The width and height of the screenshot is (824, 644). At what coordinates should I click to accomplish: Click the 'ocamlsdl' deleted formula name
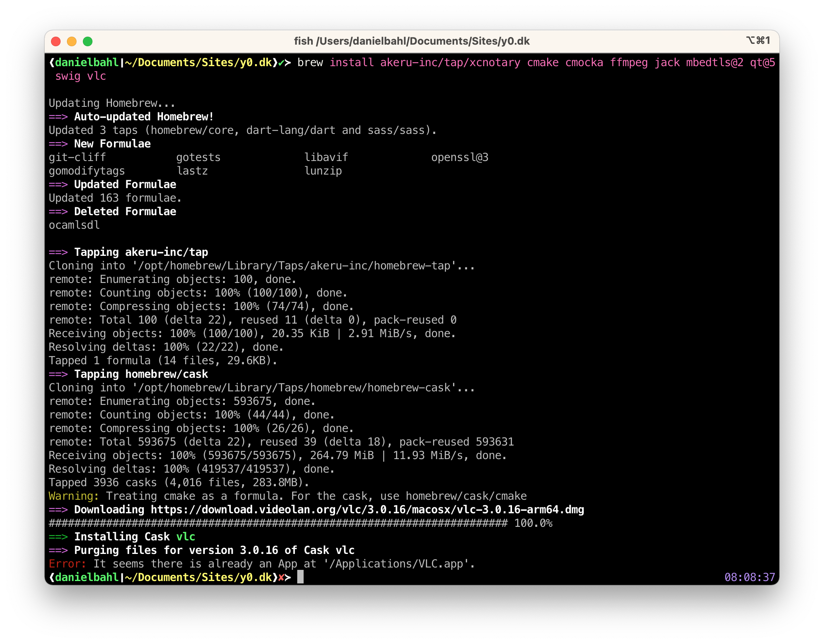pos(74,225)
